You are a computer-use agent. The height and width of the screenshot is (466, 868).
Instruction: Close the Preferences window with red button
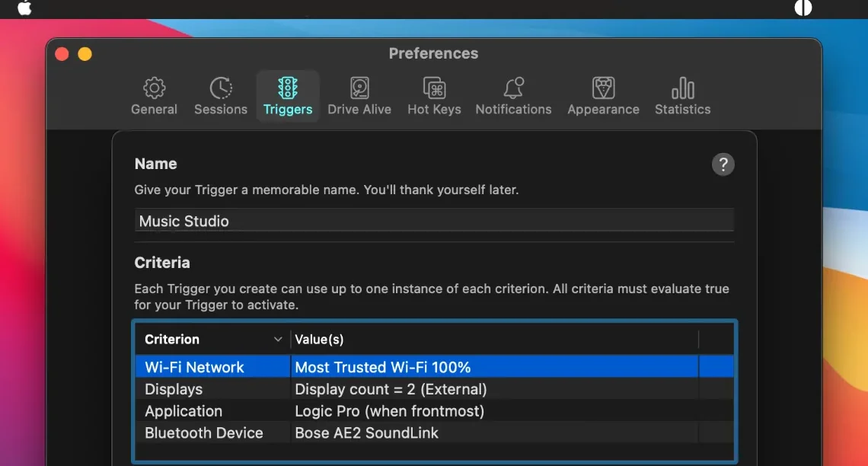click(x=62, y=54)
